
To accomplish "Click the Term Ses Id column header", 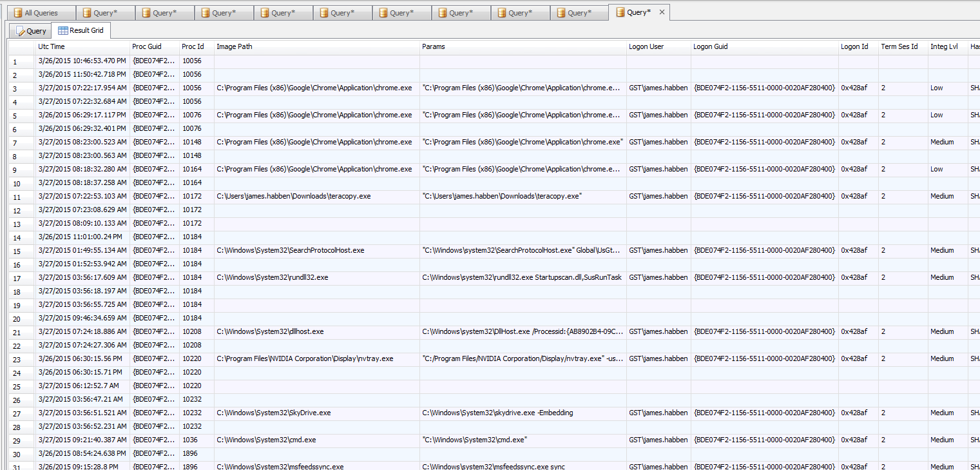I will [903, 46].
